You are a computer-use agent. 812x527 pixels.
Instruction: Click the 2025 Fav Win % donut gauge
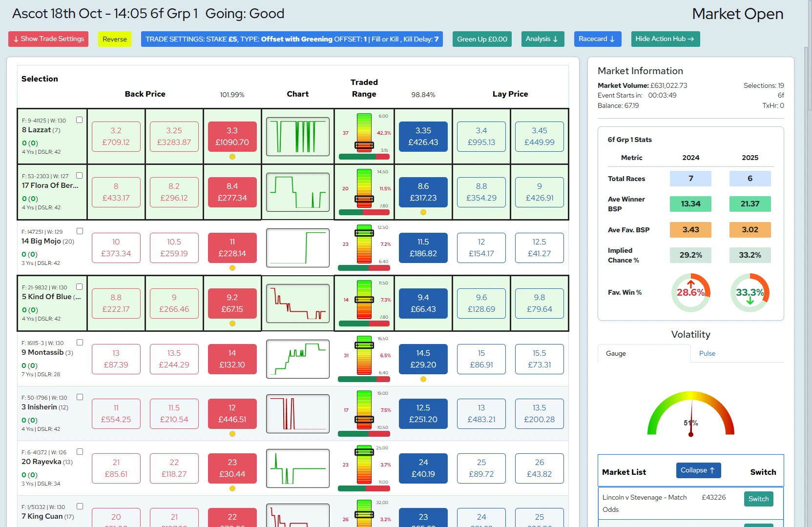pos(750,292)
